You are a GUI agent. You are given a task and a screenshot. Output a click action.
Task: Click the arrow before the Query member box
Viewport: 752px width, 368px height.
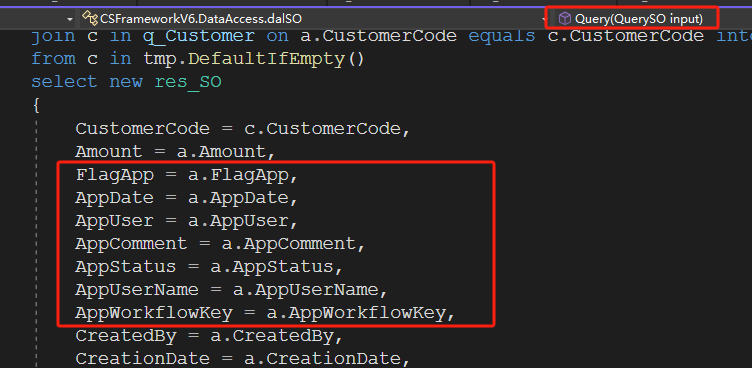544,19
